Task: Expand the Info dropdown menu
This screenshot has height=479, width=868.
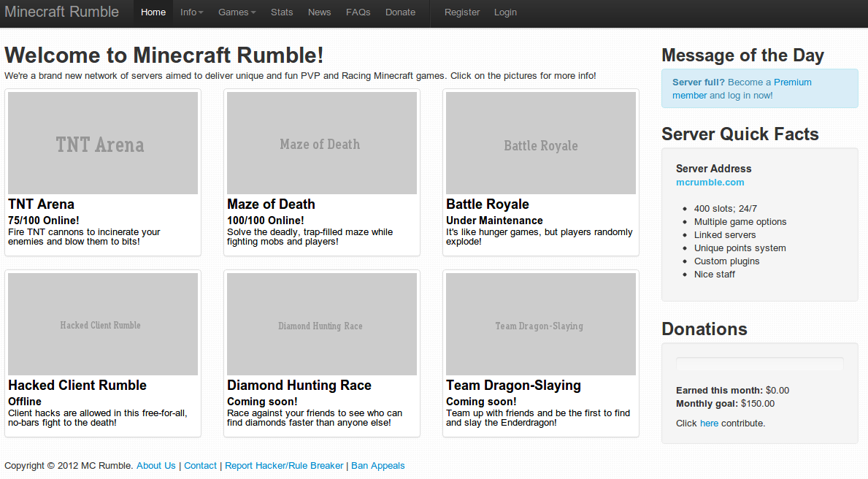Action: pos(191,12)
